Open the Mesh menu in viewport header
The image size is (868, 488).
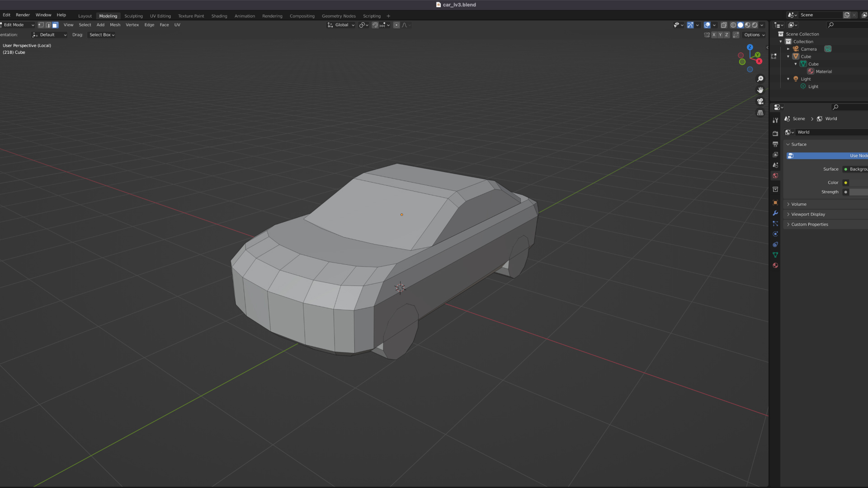(115, 25)
